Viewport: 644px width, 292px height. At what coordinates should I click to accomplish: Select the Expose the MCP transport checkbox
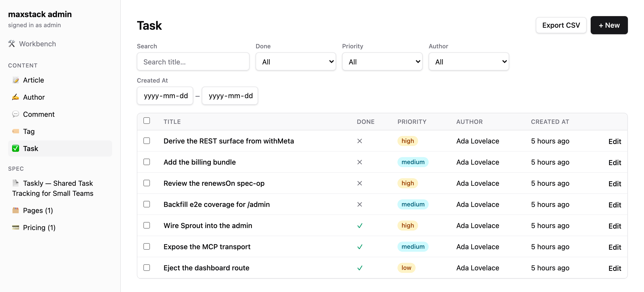pos(147,246)
